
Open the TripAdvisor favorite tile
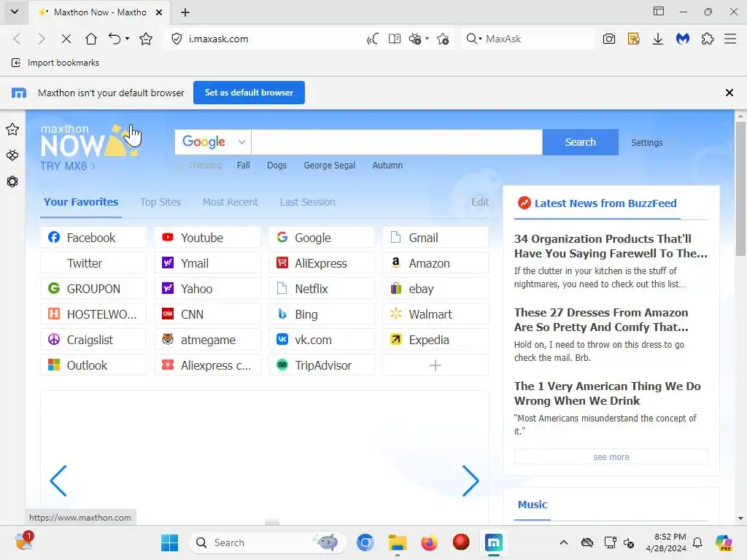coord(322,365)
